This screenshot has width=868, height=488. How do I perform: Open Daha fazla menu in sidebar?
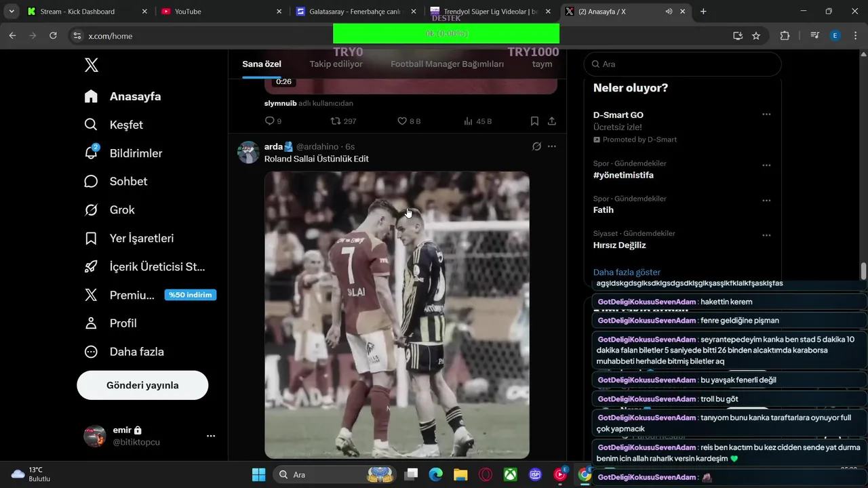click(x=124, y=352)
